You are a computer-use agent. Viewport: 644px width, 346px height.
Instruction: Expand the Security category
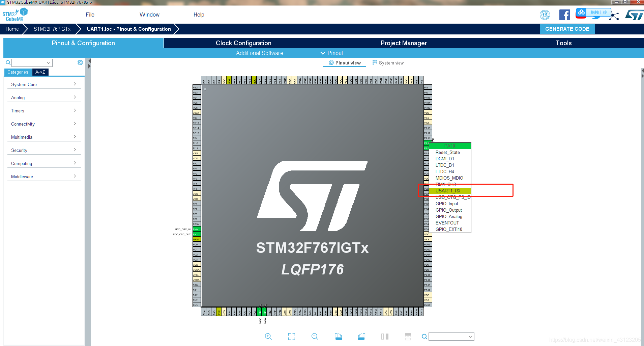click(x=44, y=150)
